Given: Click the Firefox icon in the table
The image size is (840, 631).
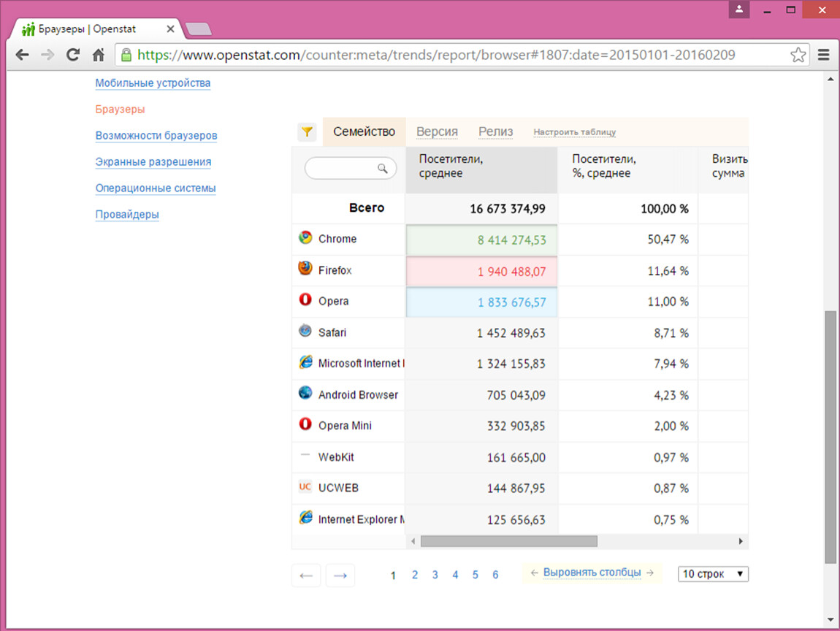Looking at the screenshot, I should tap(305, 268).
